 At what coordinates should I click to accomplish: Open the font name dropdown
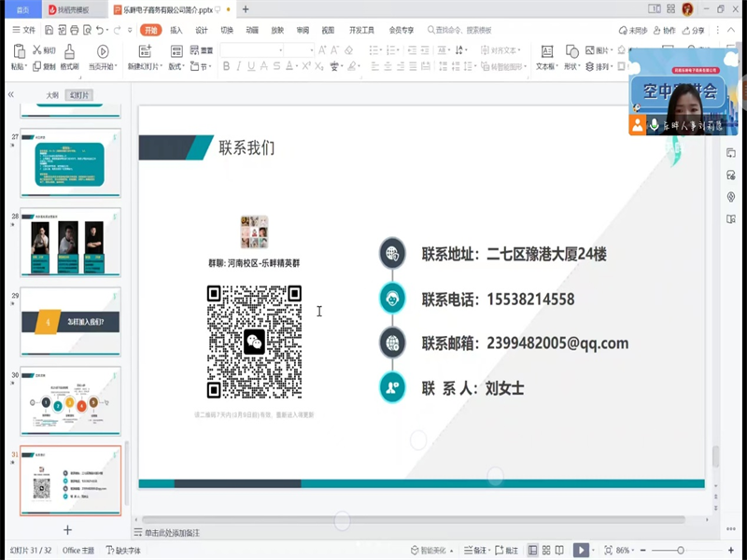pos(252,49)
